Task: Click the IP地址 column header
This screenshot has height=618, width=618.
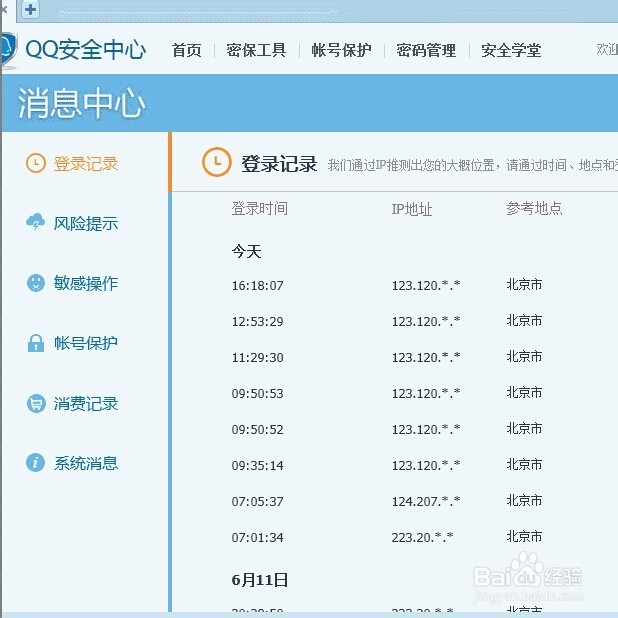Action: pos(412,209)
